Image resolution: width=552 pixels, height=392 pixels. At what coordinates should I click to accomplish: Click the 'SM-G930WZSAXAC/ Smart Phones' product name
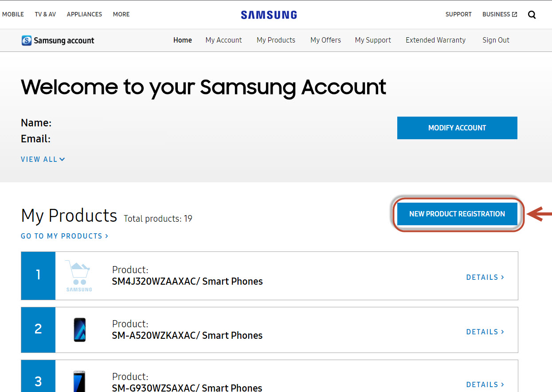point(187,388)
